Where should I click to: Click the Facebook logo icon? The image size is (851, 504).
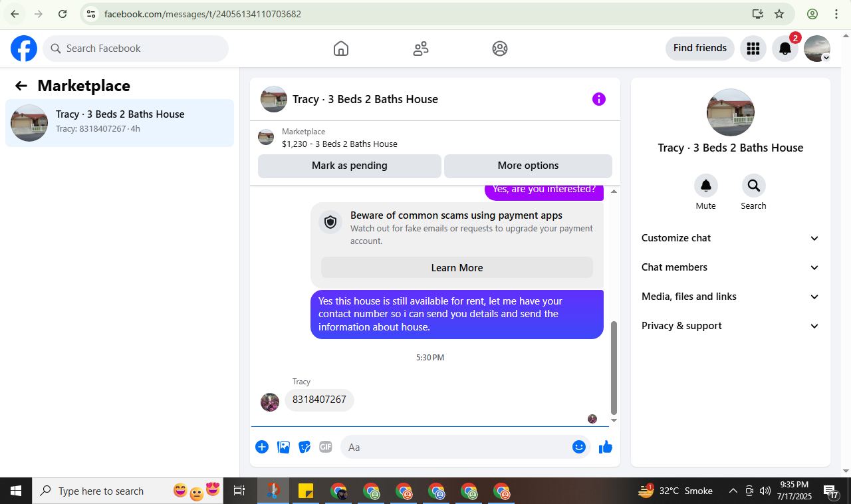24,49
